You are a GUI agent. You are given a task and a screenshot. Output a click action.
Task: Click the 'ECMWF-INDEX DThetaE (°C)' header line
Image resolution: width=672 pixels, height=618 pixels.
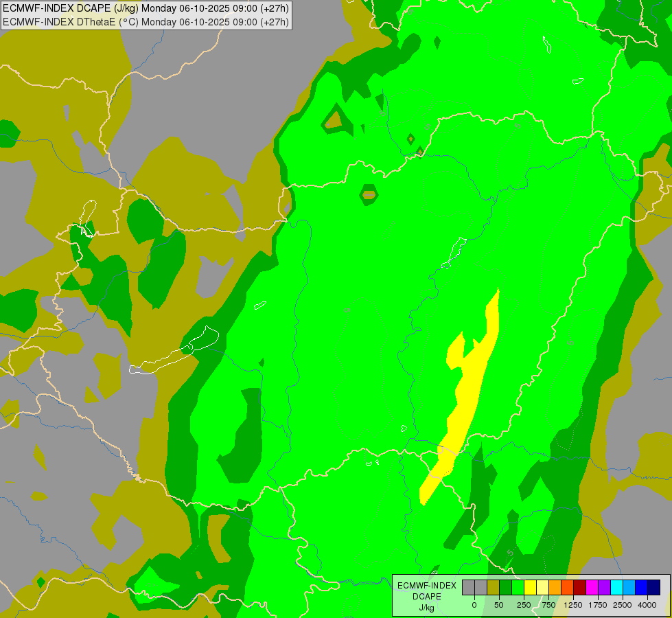click(x=146, y=21)
